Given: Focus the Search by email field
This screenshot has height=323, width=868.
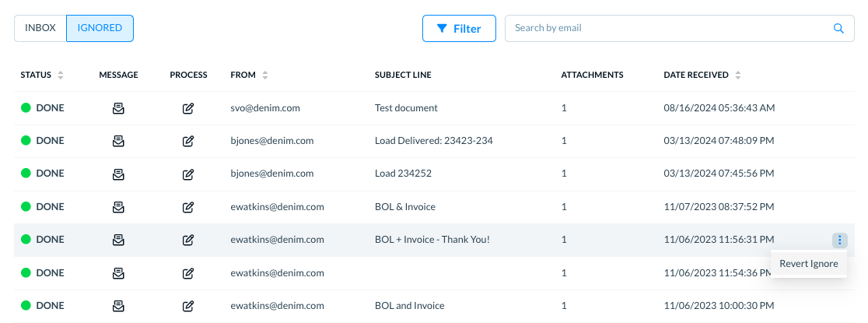Looking at the screenshot, I should coord(679,28).
